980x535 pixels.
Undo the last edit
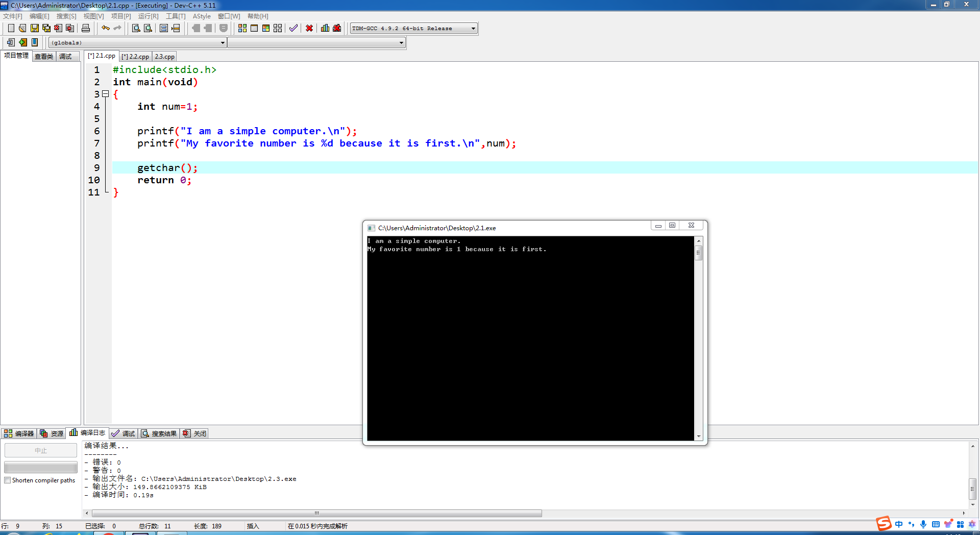106,28
